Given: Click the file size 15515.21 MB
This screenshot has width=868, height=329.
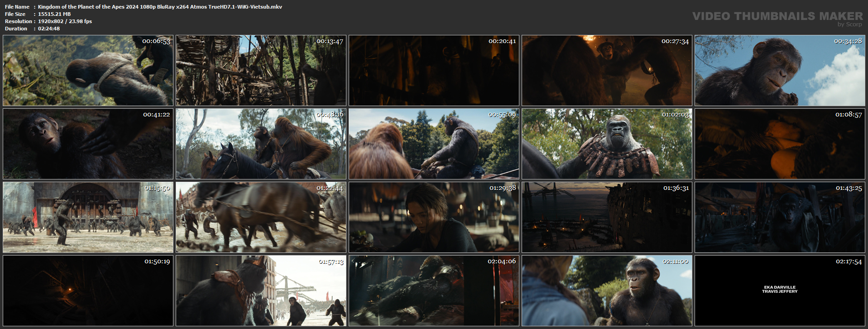Looking at the screenshot, I should click(x=54, y=14).
